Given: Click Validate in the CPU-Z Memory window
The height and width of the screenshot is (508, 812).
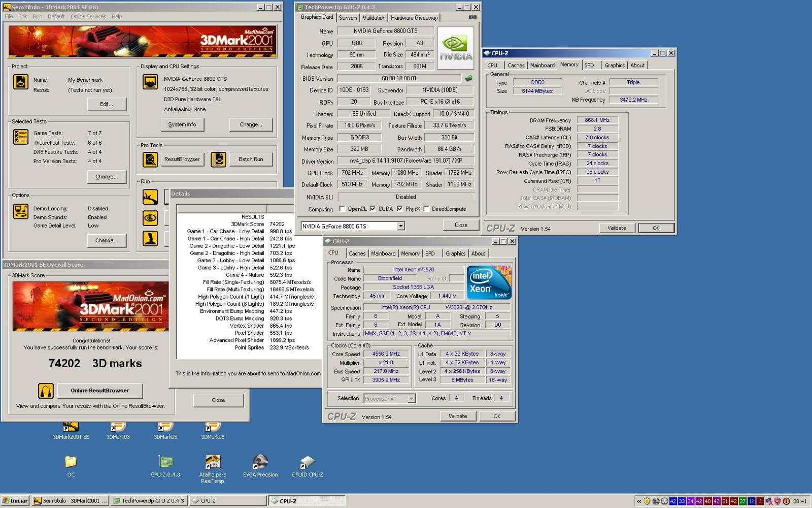Looking at the screenshot, I should [x=617, y=228].
